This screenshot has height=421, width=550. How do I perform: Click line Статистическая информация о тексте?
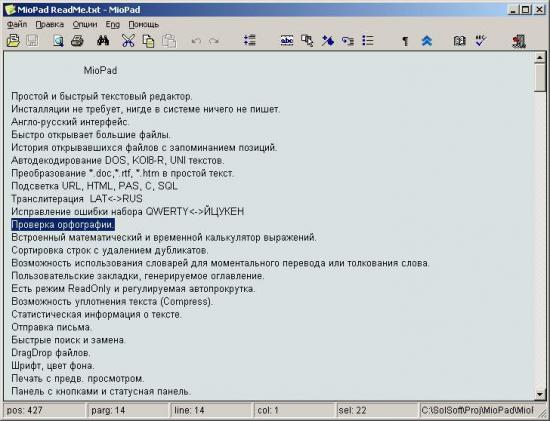click(x=96, y=314)
